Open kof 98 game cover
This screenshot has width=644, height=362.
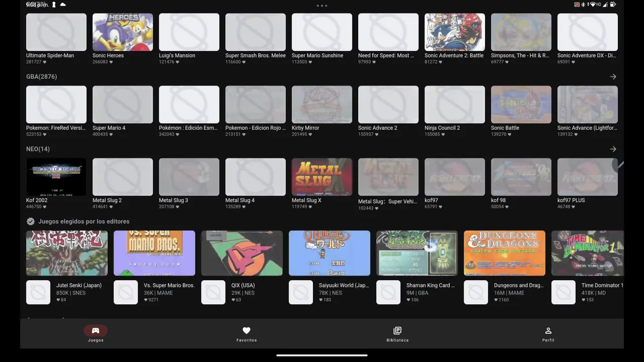[521, 177]
